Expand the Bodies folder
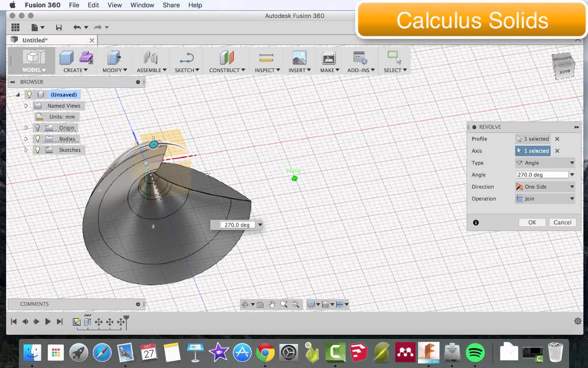Image resolution: width=588 pixels, height=368 pixels. click(26, 139)
